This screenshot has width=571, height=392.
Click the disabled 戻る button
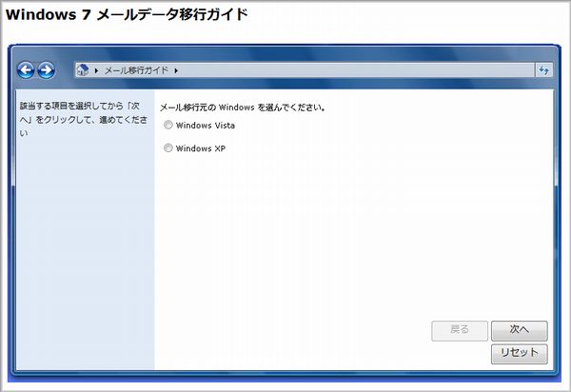pos(460,330)
